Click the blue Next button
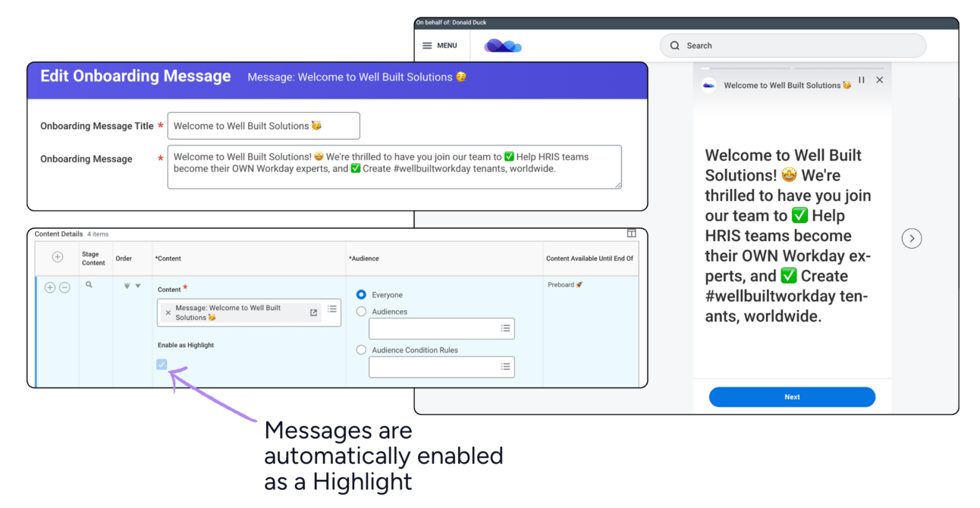The image size is (980, 508). tap(792, 397)
